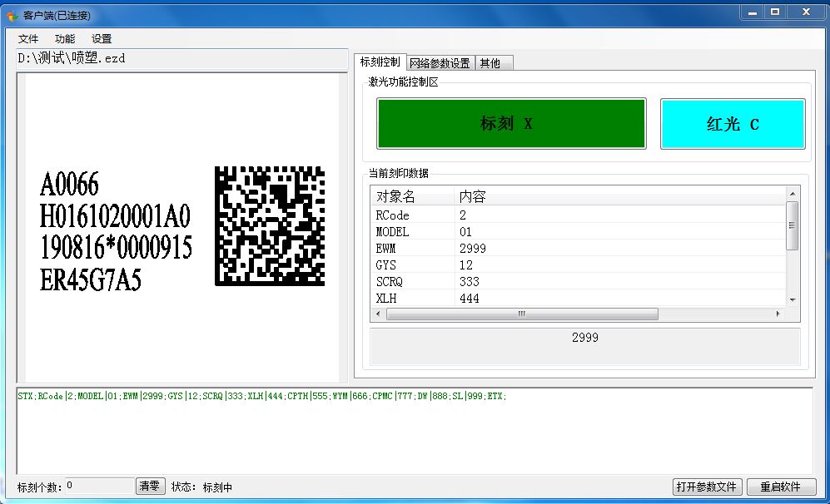
Task: Click the 清零 button
Action: pyautogui.click(x=151, y=486)
